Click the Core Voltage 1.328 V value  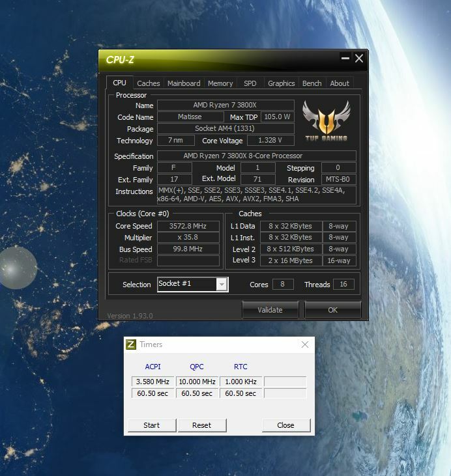point(270,140)
